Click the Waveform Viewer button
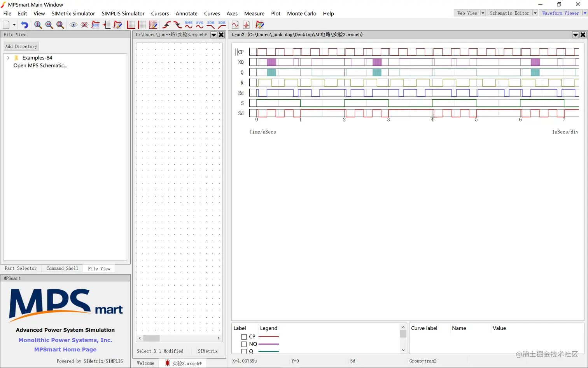The width and height of the screenshot is (588, 368). (x=560, y=13)
